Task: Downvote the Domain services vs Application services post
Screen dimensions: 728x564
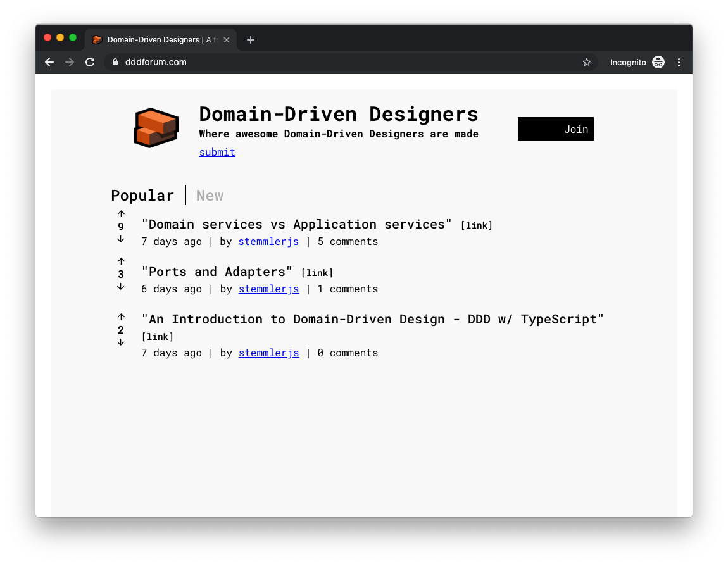Action: (x=121, y=239)
